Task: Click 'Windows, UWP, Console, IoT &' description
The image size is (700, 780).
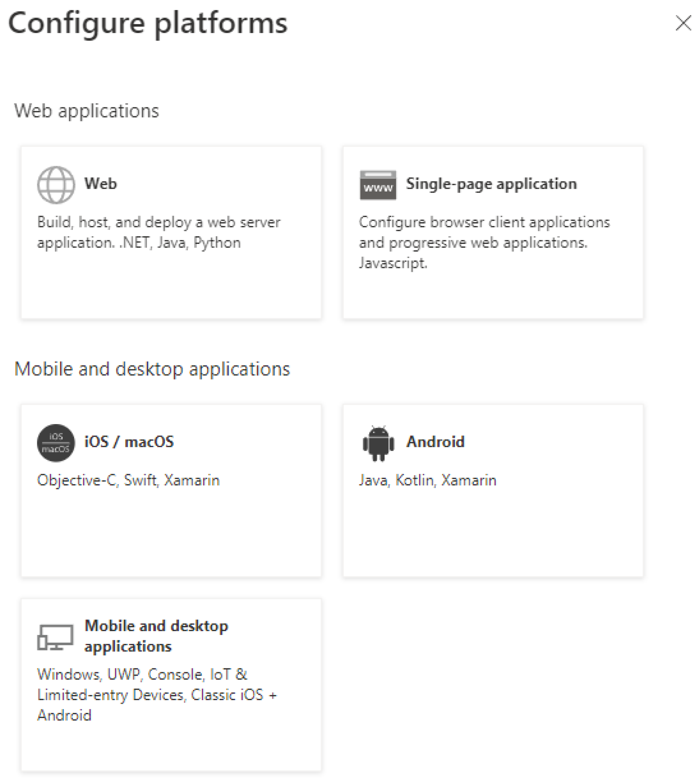Action: (157, 695)
